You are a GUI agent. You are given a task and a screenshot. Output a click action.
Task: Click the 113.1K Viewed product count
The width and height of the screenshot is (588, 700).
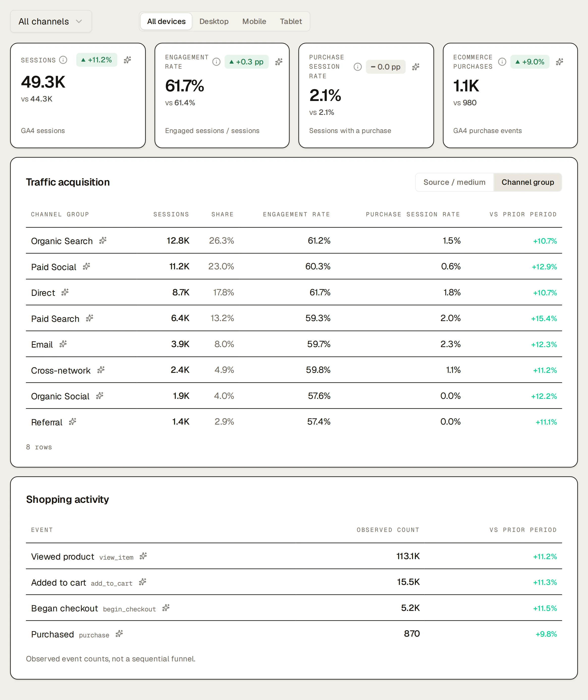pos(408,556)
